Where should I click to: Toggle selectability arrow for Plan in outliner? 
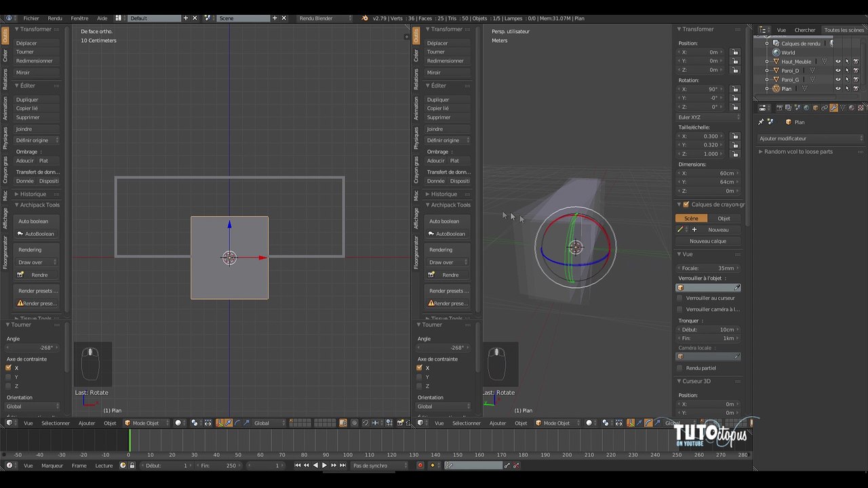[x=847, y=89]
